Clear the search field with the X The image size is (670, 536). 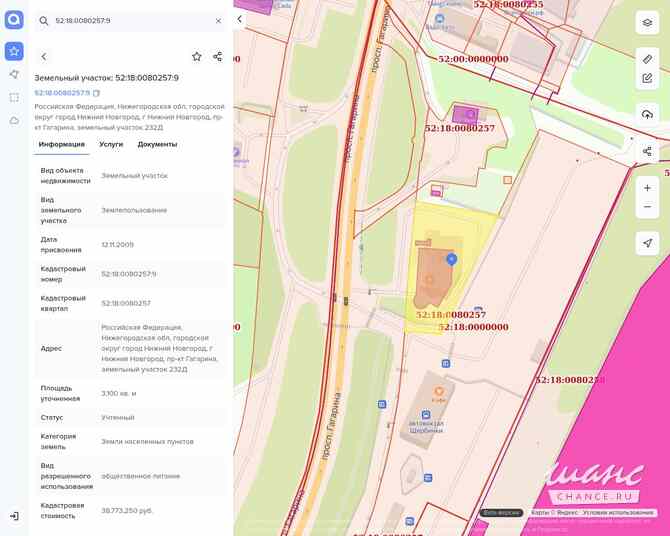pos(218,21)
